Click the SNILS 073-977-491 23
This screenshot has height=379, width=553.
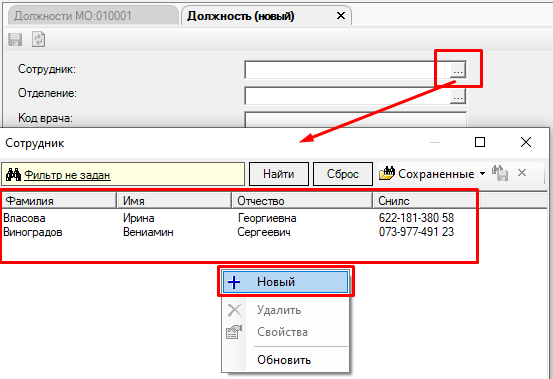tap(417, 232)
